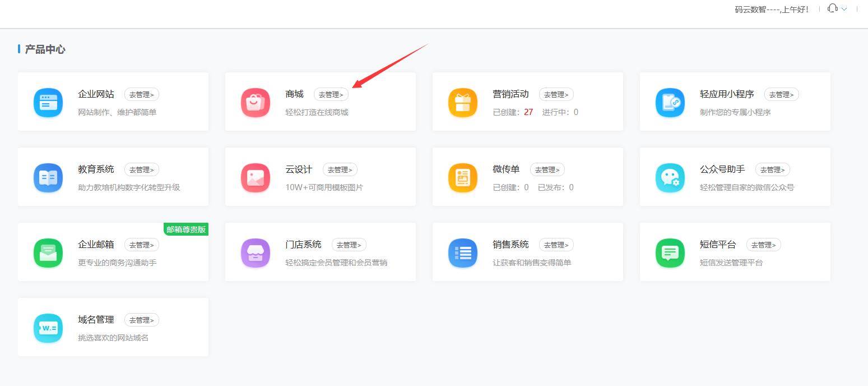Open the 企业邮箱 envelope icon
The height and width of the screenshot is (386, 868).
click(48, 252)
